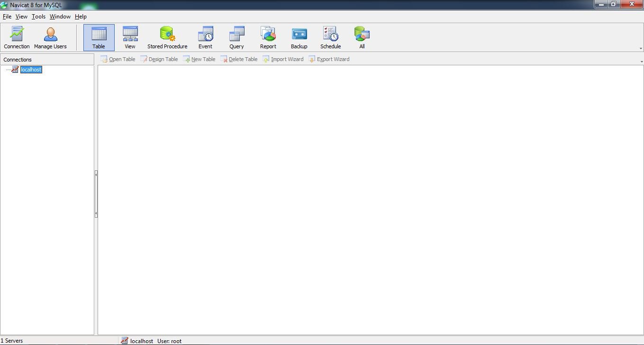Image resolution: width=644 pixels, height=345 pixels.
Task: Open the Stored Procedure section
Action: click(x=167, y=38)
